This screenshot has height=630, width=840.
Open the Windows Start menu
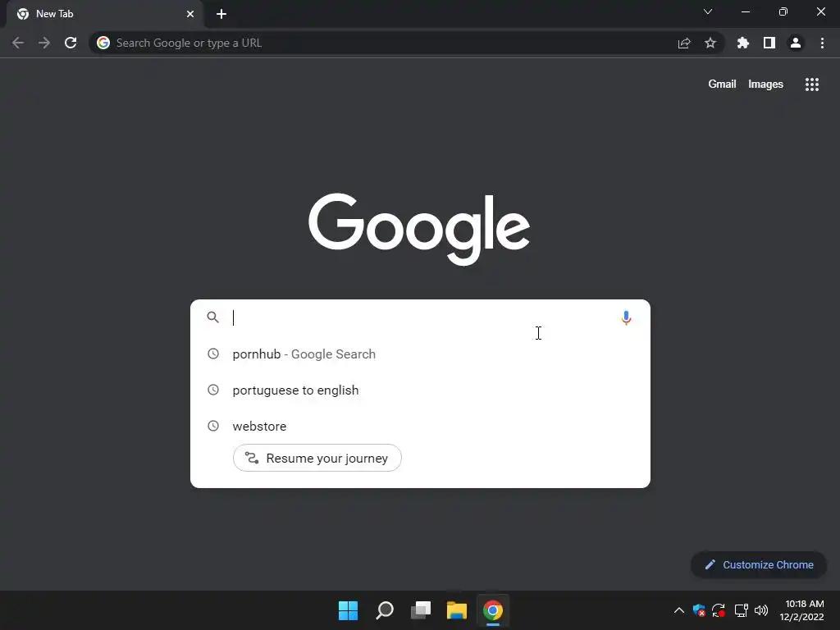tap(348, 610)
